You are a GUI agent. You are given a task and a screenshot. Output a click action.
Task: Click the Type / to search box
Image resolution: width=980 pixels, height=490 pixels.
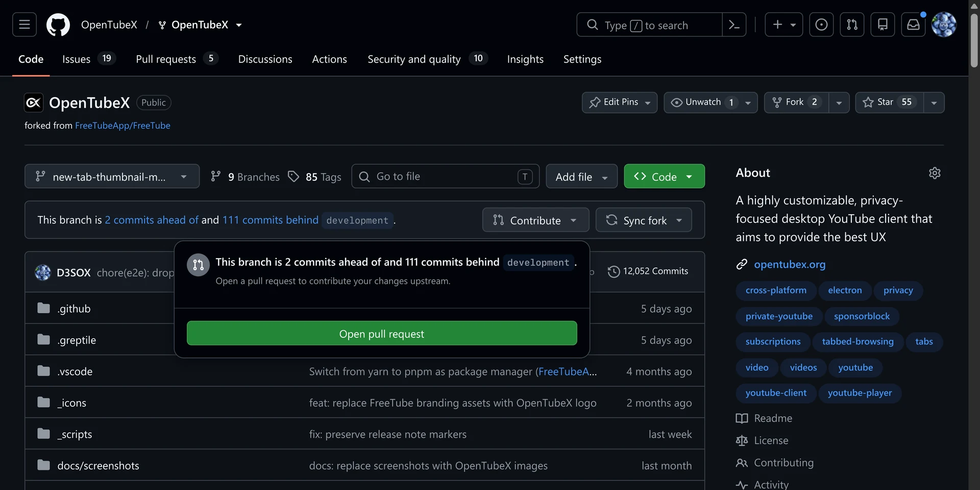pos(649,24)
